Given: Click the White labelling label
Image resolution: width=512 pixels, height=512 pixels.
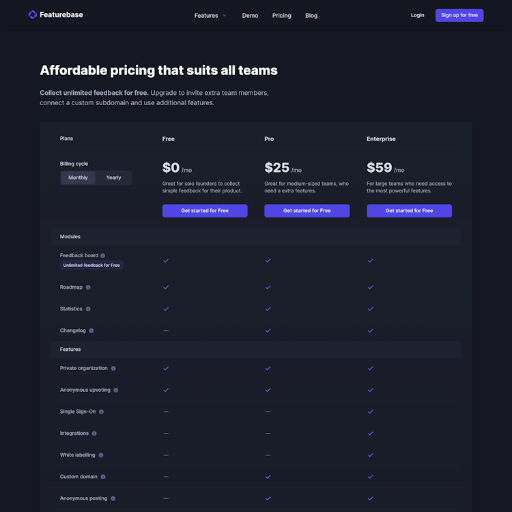Looking at the screenshot, I should 77,455.
